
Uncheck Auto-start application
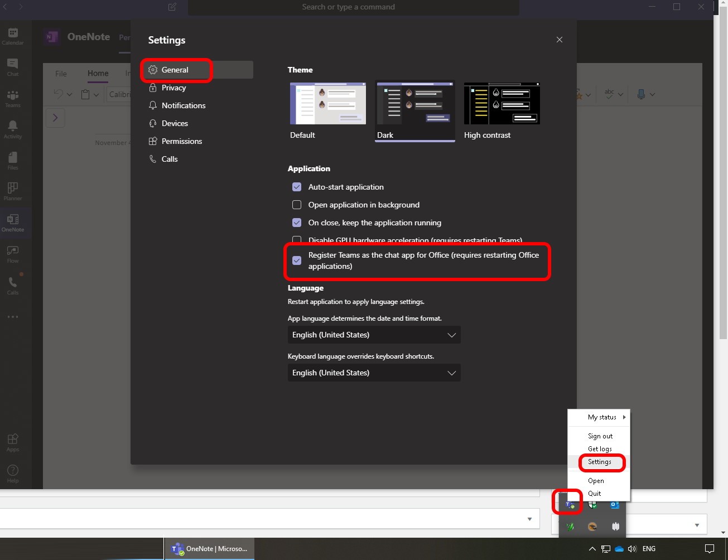click(x=297, y=187)
